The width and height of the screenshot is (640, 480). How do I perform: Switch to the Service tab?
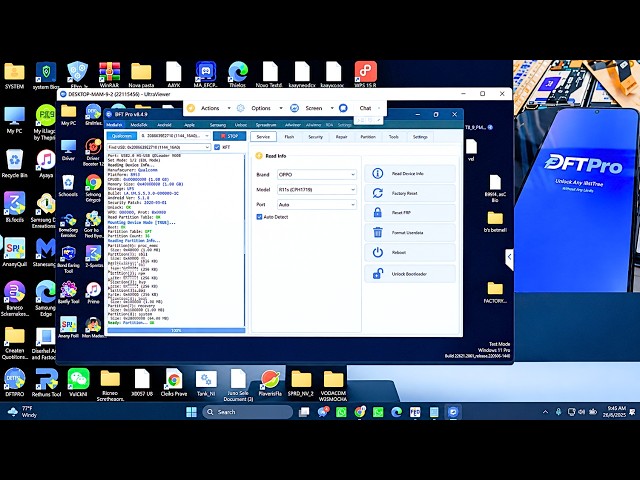263,137
